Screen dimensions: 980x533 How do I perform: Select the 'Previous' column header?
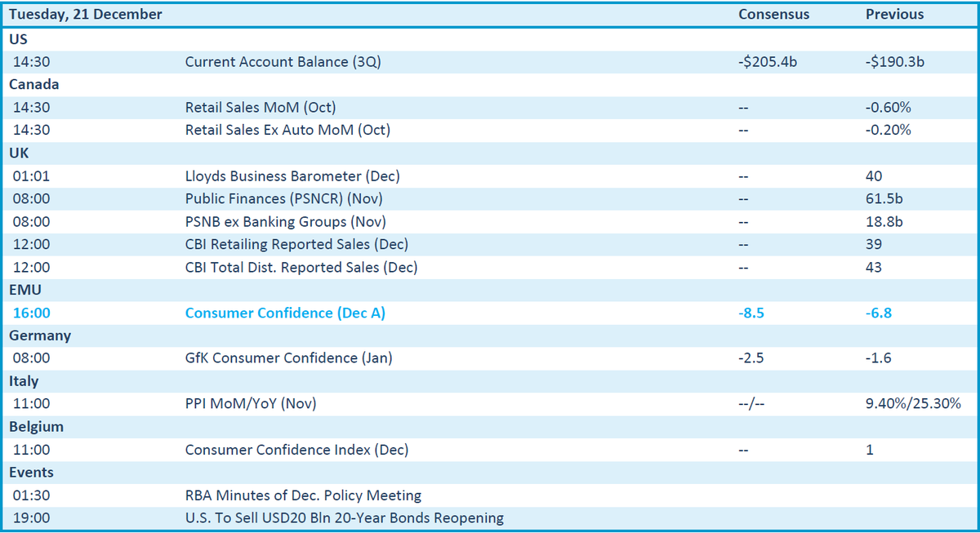tap(895, 15)
